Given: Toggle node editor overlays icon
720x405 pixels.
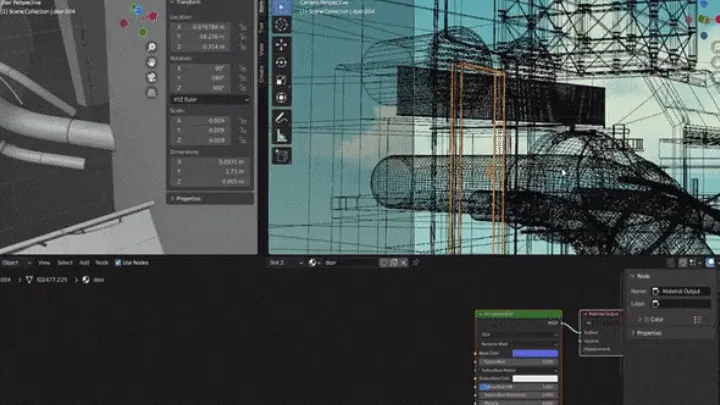Looking at the screenshot, I should [710, 263].
